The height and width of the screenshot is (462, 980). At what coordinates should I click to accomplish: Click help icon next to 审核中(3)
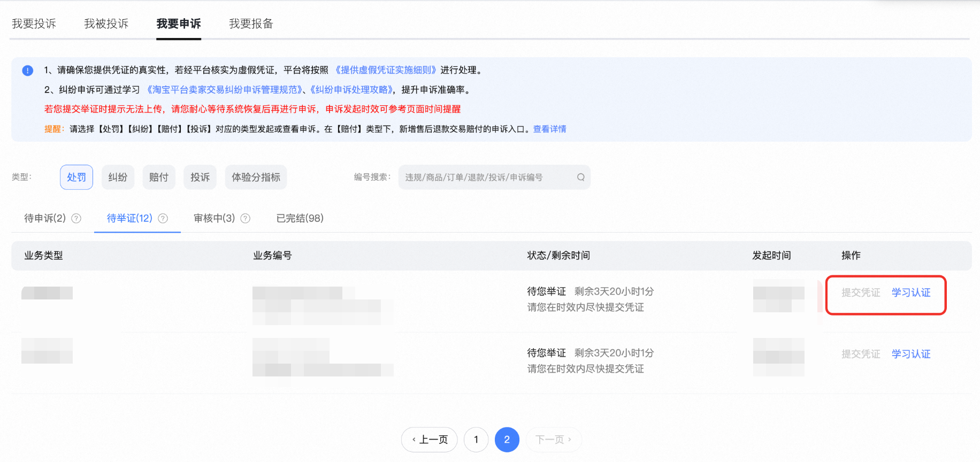point(246,218)
